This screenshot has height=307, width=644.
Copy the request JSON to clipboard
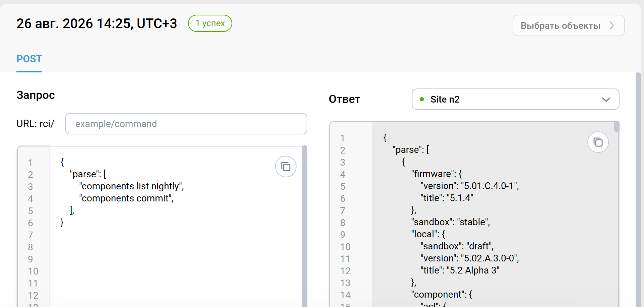point(286,167)
